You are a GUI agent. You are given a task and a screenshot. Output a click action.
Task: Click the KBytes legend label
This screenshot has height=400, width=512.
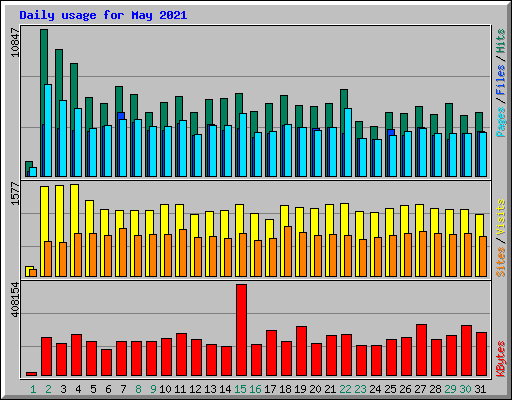(501, 359)
